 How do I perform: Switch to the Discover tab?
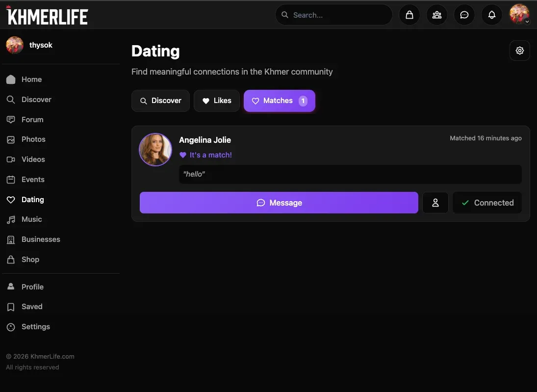[x=160, y=101]
